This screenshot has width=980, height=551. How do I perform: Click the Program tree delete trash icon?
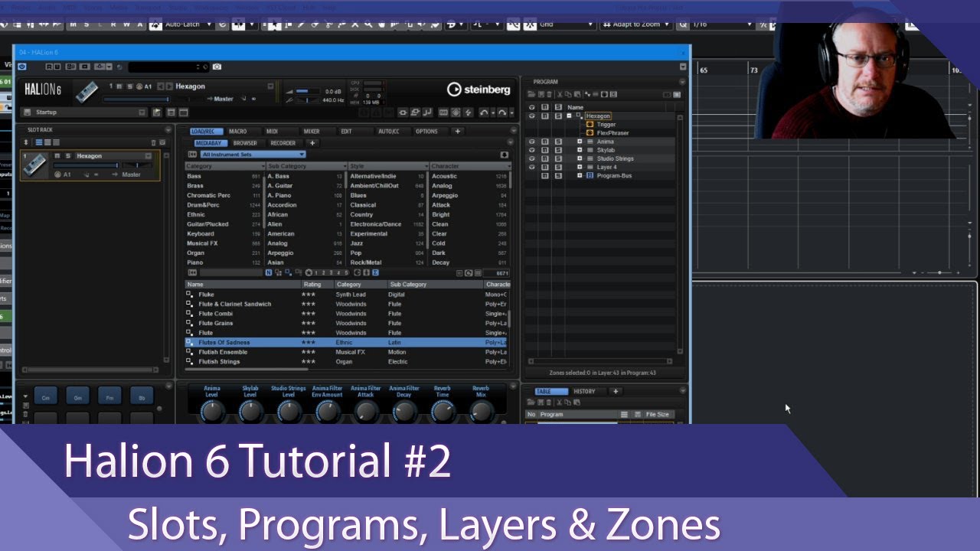pos(549,94)
